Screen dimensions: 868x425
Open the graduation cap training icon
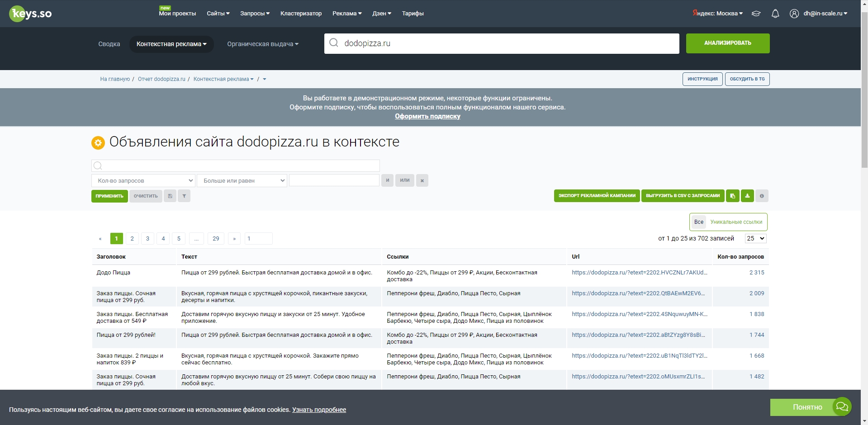click(x=756, y=14)
